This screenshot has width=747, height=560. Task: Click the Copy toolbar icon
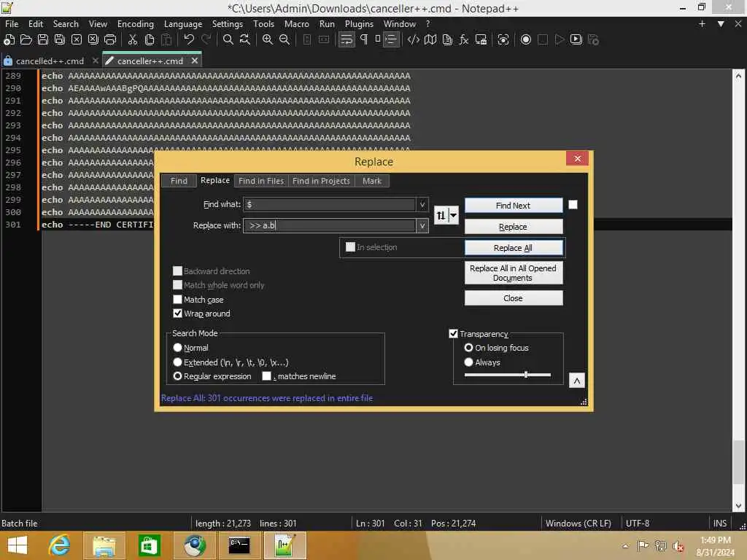[149, 39]
